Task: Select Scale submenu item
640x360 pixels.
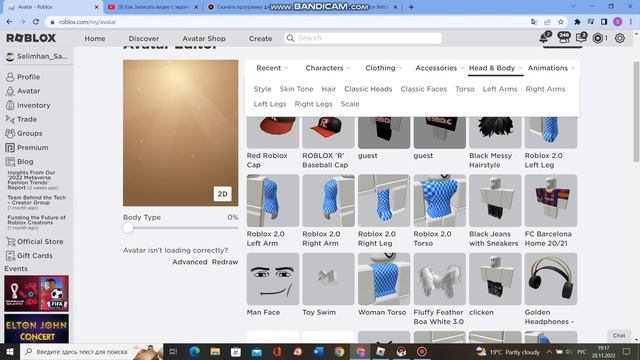Action: pos(350,104)
